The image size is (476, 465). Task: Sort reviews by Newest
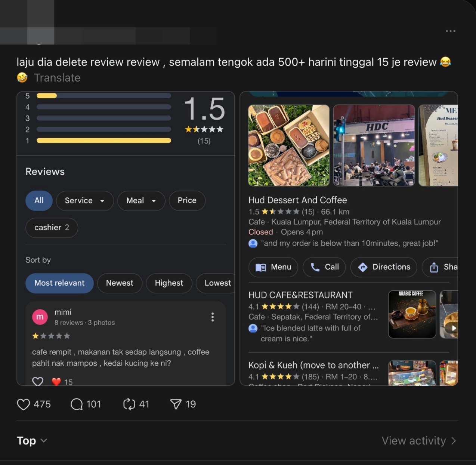tap(120, 283)
